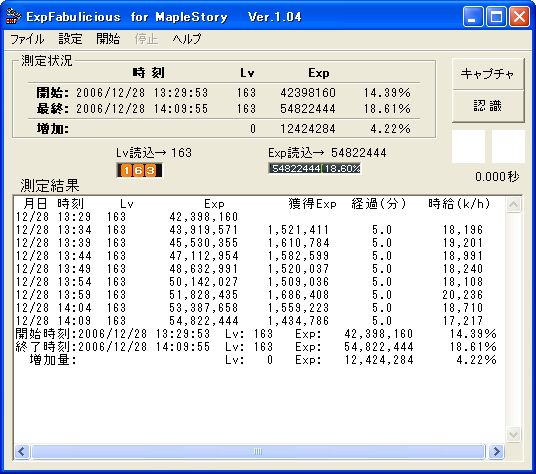The width and height of the screenshot is (536, 474).
Task: Click the Exp読込→ 54822444 label
Action: (327, 152)
